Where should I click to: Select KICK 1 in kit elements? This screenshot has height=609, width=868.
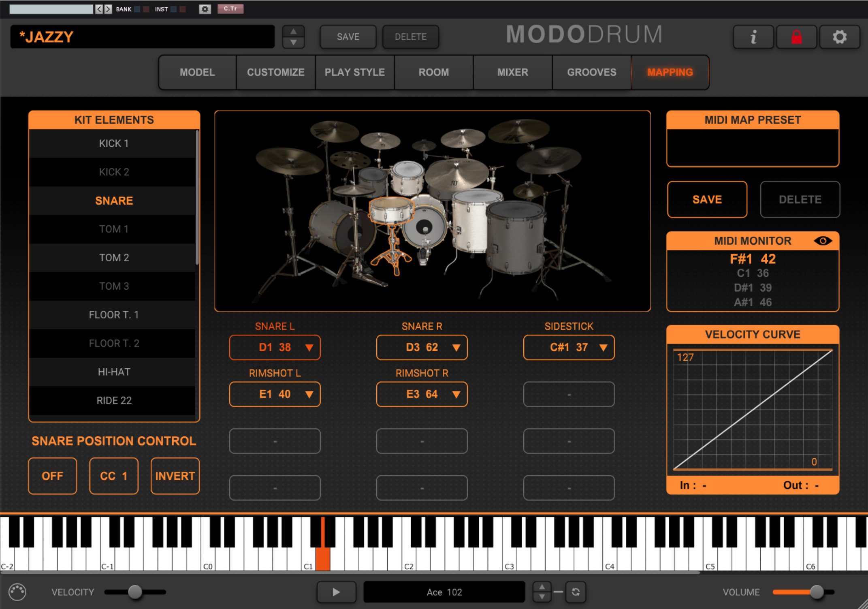click(112, 143)
